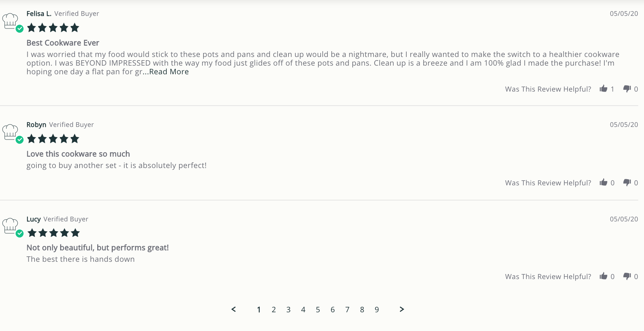This screenshot has height=331, width=644.
Task: Jump to reviews page 9
Action: (x=377, y=310)
